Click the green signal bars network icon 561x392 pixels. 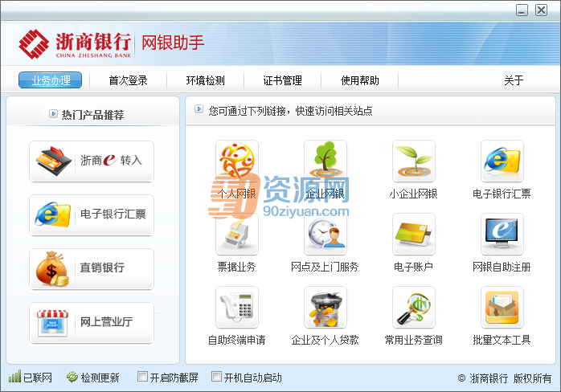coord(14,377)
